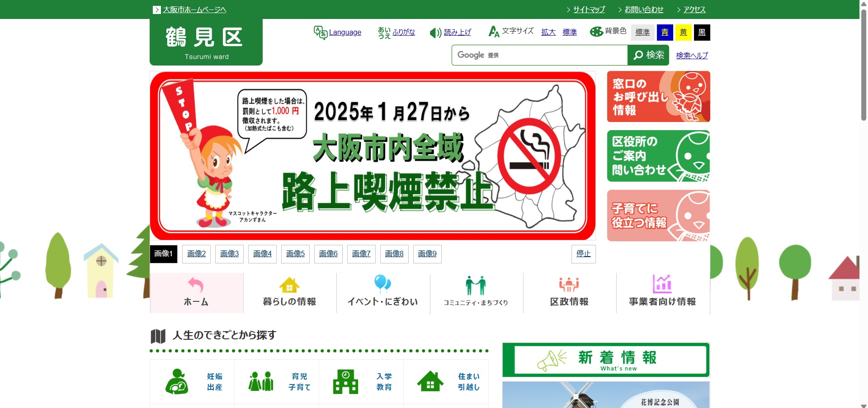Switch slideshow to 画像9
Image resolution: width=868 pixels, height=408 pixels.
pos(428,254)
